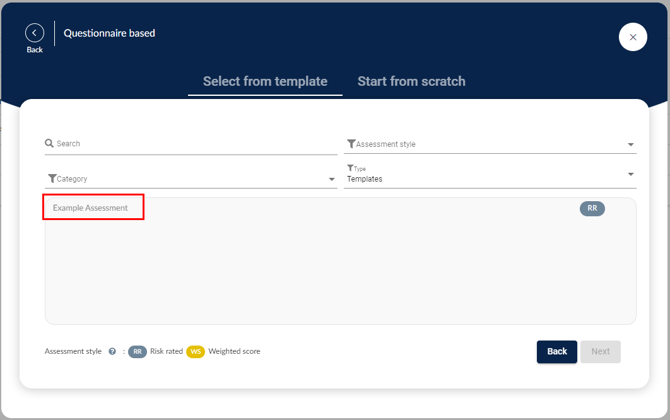Expand the Assessment style dropdown arrow

click(x=630, y=145)
